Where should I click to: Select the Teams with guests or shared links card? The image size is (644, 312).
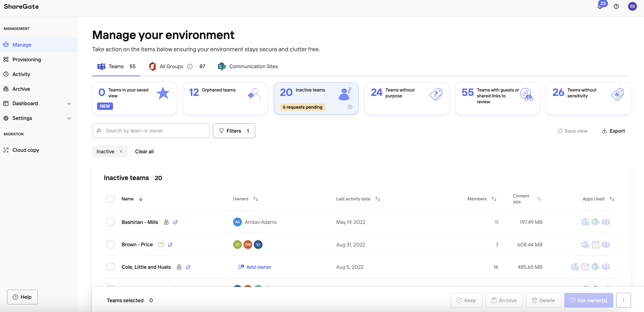click(x=498, y=98)
